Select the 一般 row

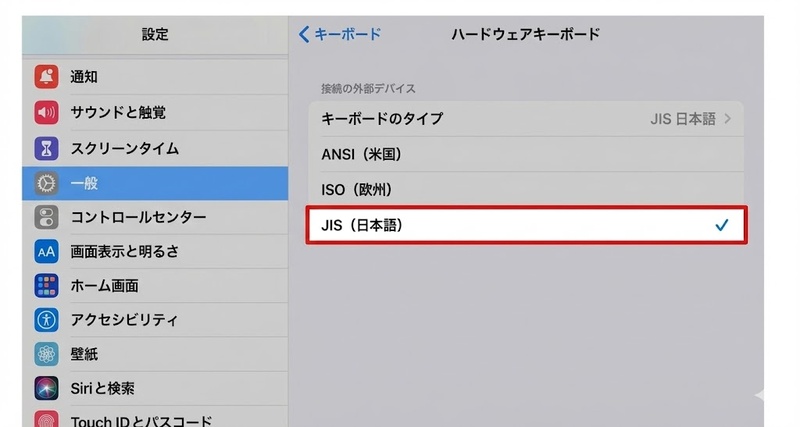155,183
